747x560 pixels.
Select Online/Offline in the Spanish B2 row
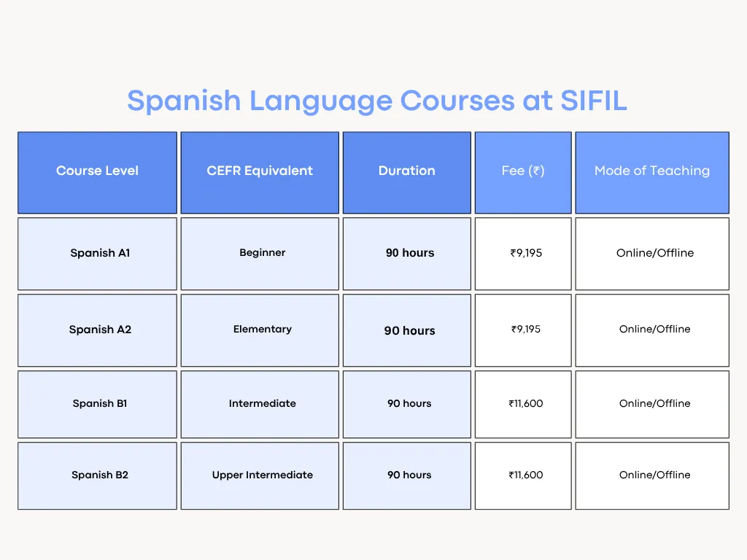[654, 475]
